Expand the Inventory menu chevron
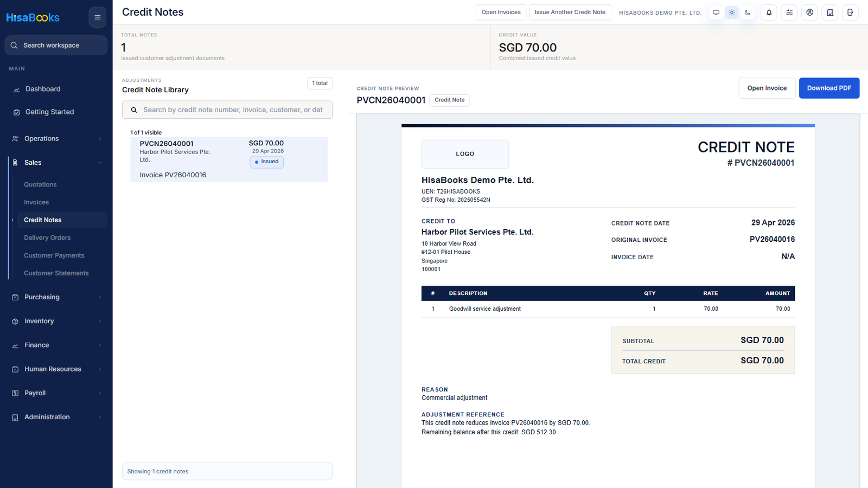 (x=100, y=322)
